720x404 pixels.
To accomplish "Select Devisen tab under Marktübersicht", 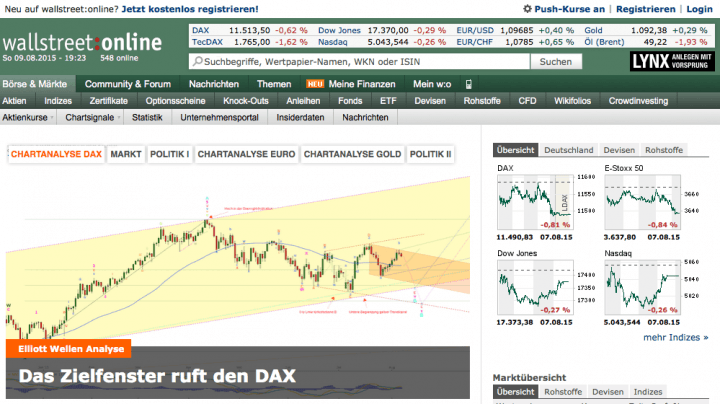I will (608, 392).
